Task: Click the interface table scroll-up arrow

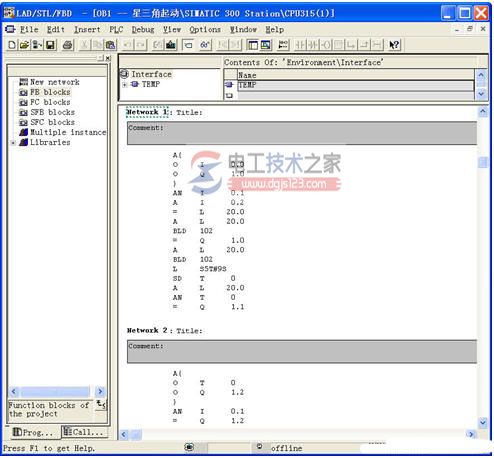Action: (x=481, y=75)
